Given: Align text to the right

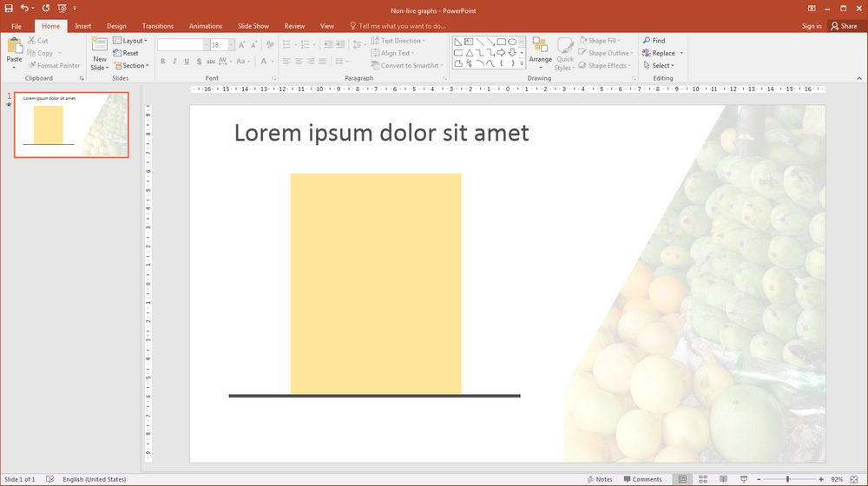Looking at the screenshot, I should tap(311, 62).
